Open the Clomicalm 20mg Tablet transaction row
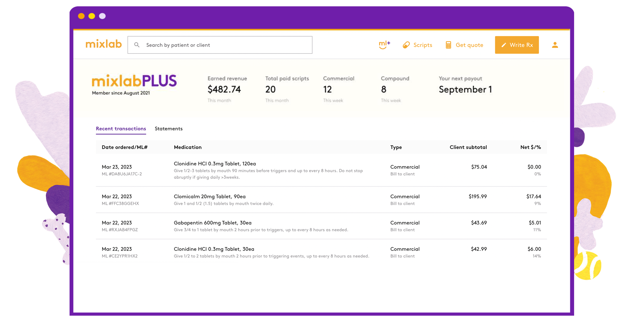The height and width of the screenshot is (322, 644). click(x=210, y=196)
